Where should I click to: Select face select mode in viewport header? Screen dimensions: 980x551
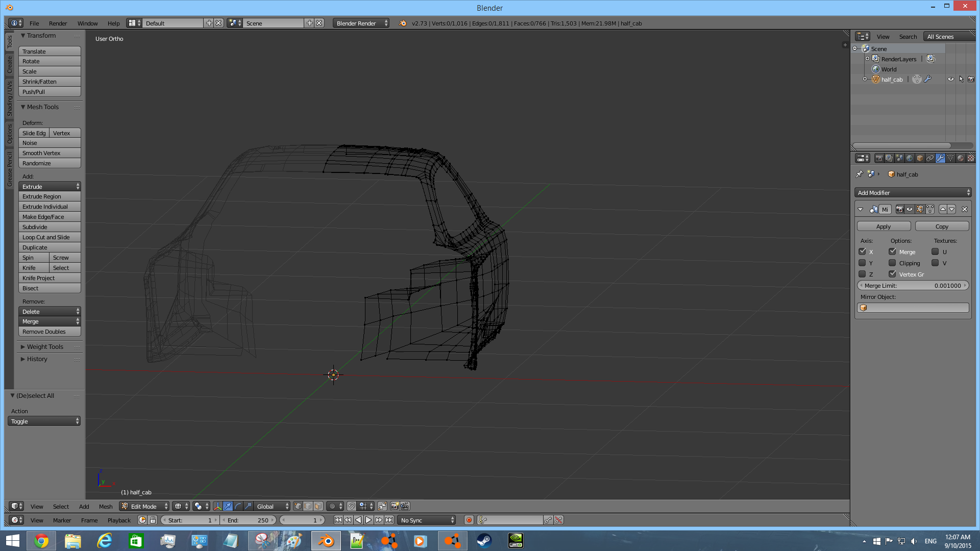(x=318, y=506)
